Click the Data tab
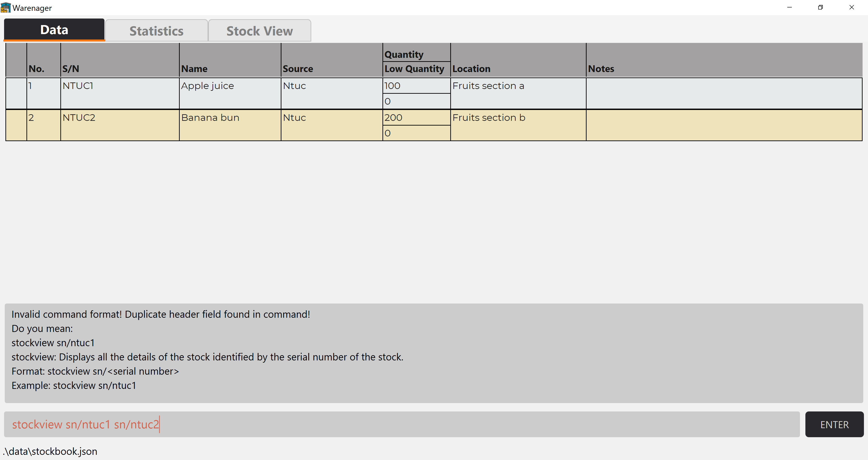The height and width of the screenshot is (460, 868). [54, 30]
